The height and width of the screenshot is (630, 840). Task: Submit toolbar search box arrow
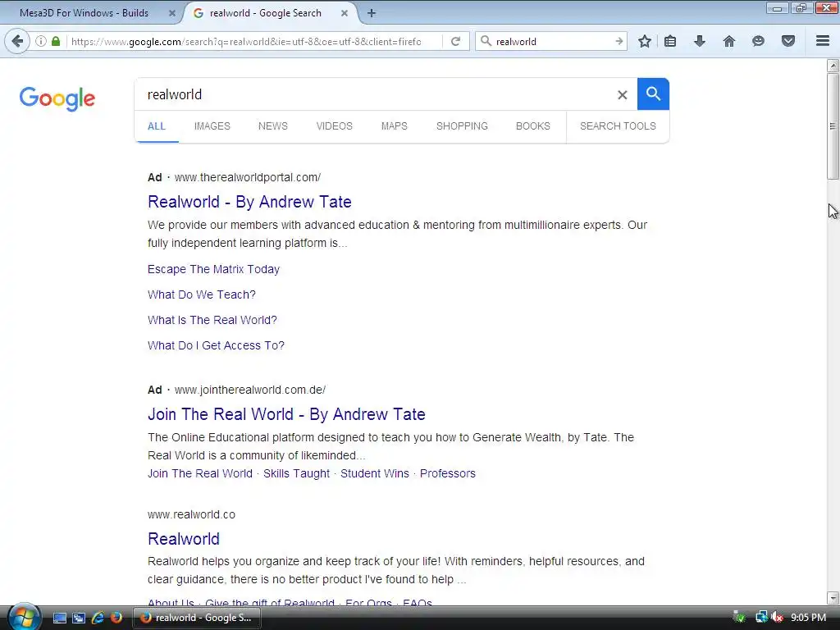(619, 41)
